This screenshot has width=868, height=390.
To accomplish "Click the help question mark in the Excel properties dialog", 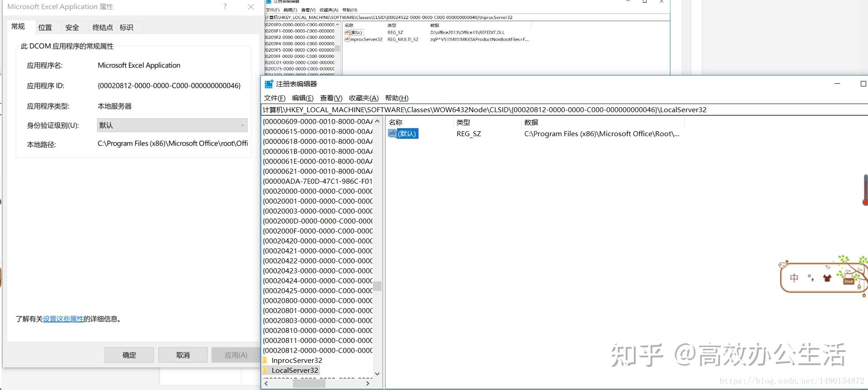I will pos(225,6).
